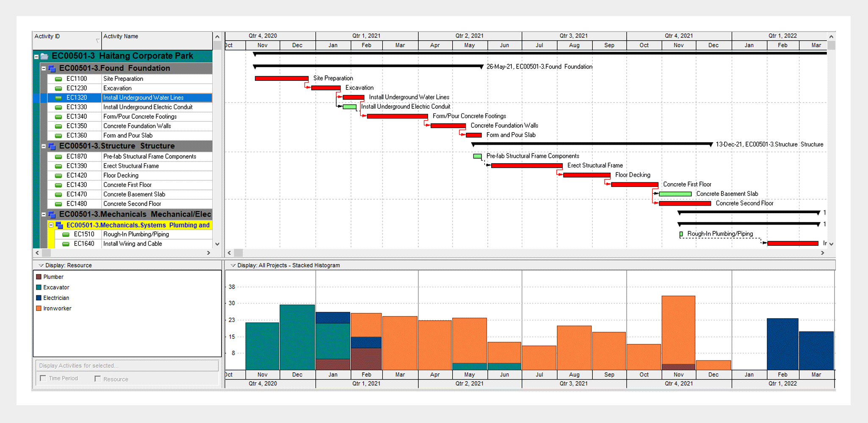Click the red Erect Structural Frame bar

click(x=526, y=165)
